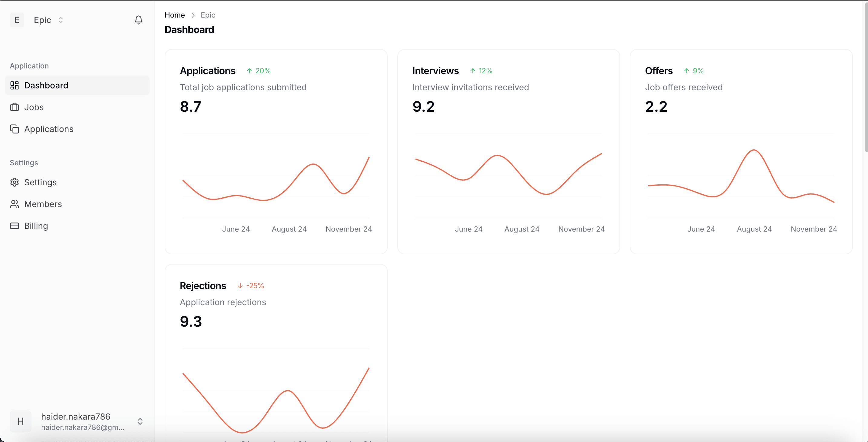Image resolution: width=868 pixels, height=442 pixels.
Task: Click 'Application rejections' text
Action: tap(223, 302)
